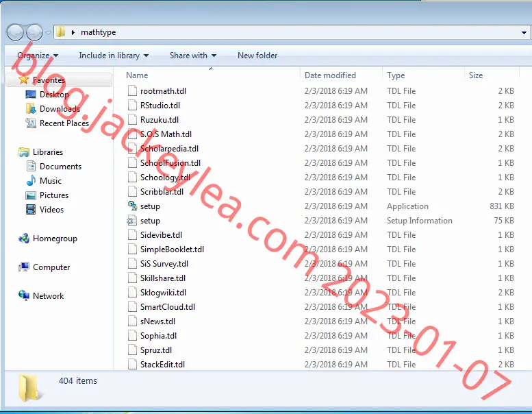Screen dimensions: 532x414
Task: Select the RStudio.tdl file icon
Action: click(132, 106)
